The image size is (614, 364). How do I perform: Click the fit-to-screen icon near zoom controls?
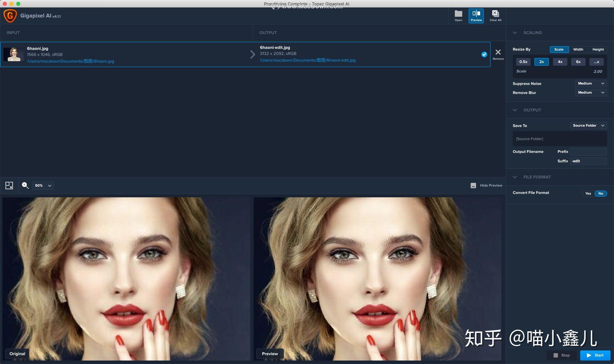point(9,185)
